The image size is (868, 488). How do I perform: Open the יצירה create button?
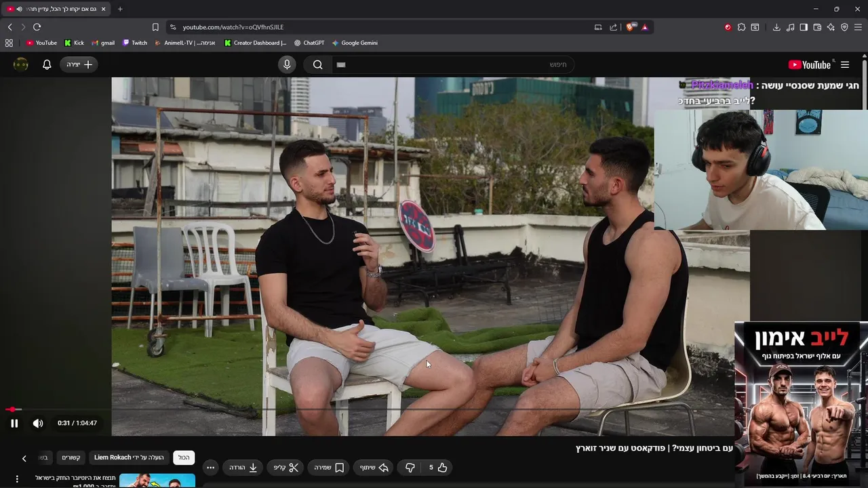coord(79,64)
